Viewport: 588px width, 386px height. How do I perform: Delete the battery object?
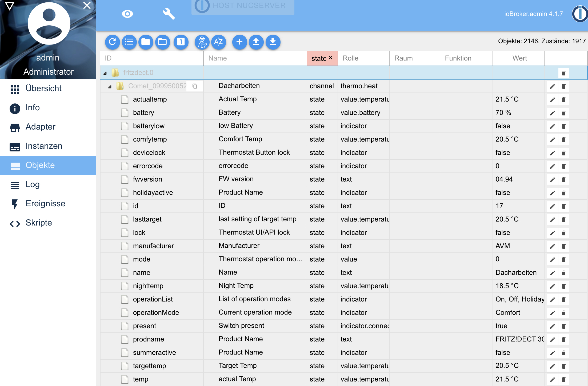[x=563, y=113]
